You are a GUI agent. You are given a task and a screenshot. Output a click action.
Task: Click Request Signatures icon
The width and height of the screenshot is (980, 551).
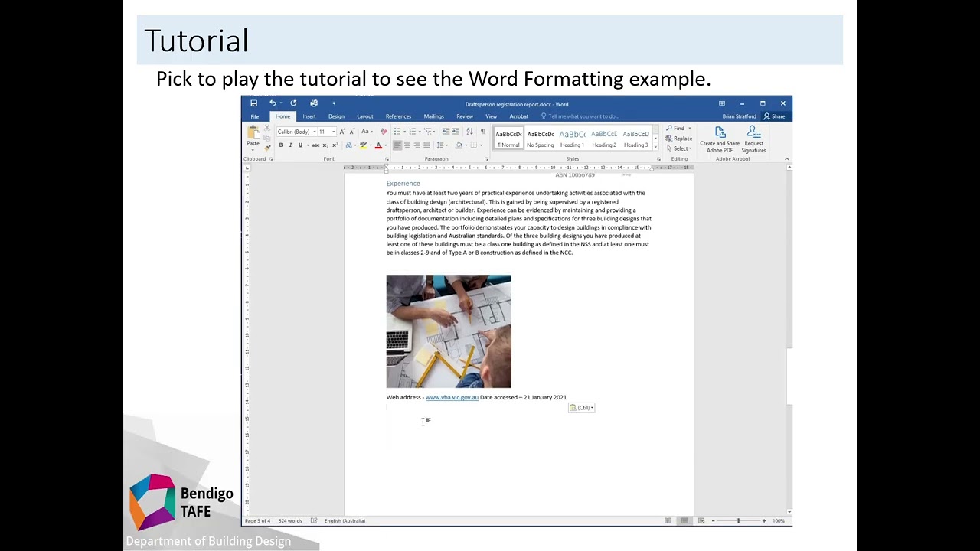click(x=753, y=140)
